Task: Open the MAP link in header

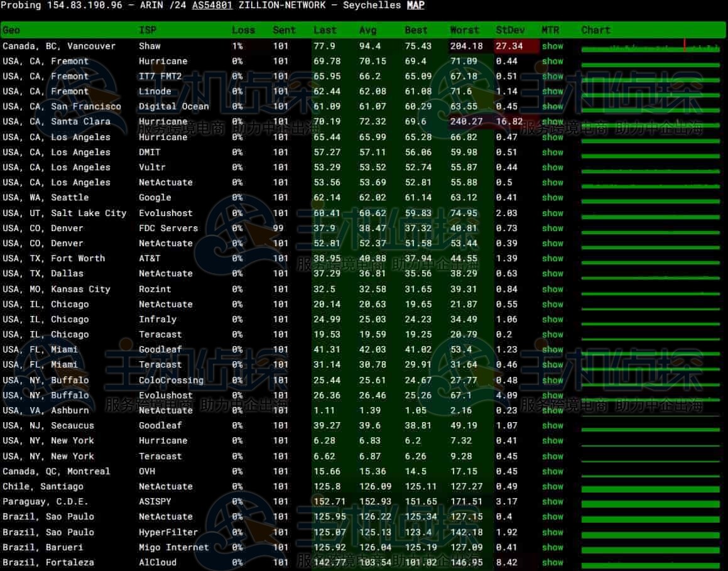Action: pyautogui.click(x=415, y=5)
